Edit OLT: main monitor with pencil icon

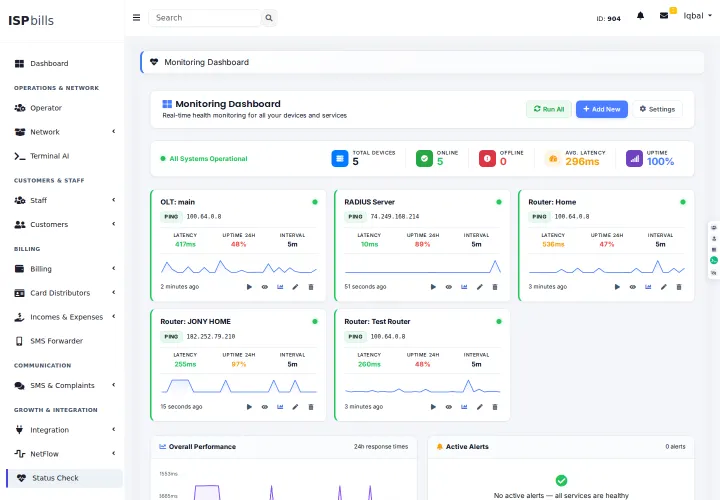(x=296, y=287)
